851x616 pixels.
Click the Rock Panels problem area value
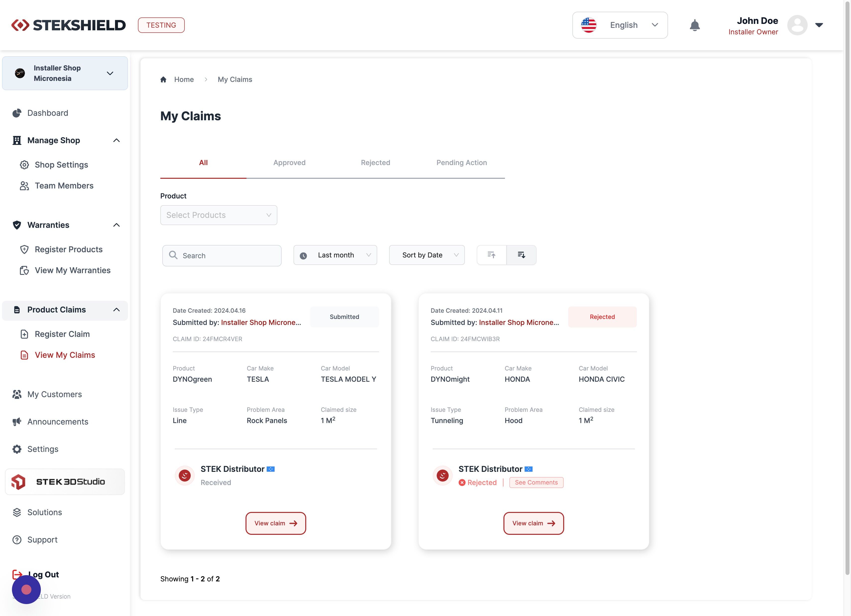click(x=267, y=421)
